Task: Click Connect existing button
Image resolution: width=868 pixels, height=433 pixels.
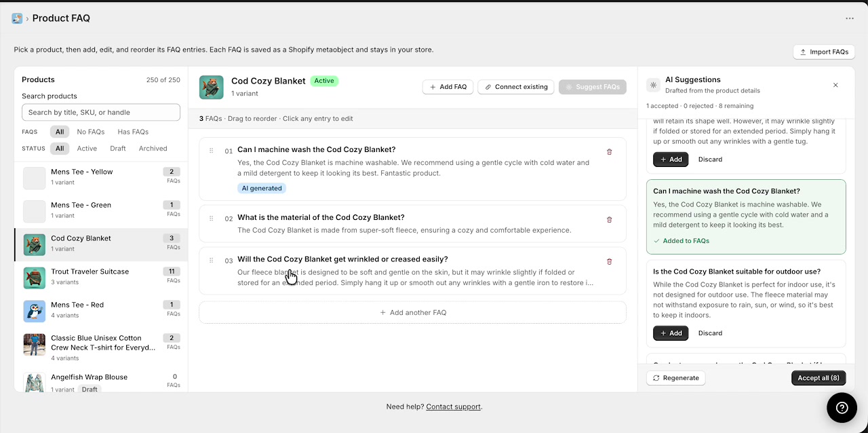Action: pos(516,87)
